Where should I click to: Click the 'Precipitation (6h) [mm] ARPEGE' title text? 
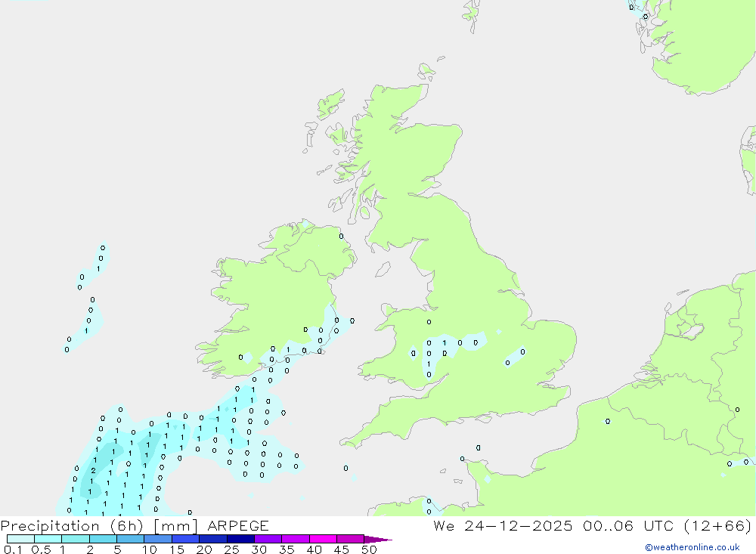135,525
